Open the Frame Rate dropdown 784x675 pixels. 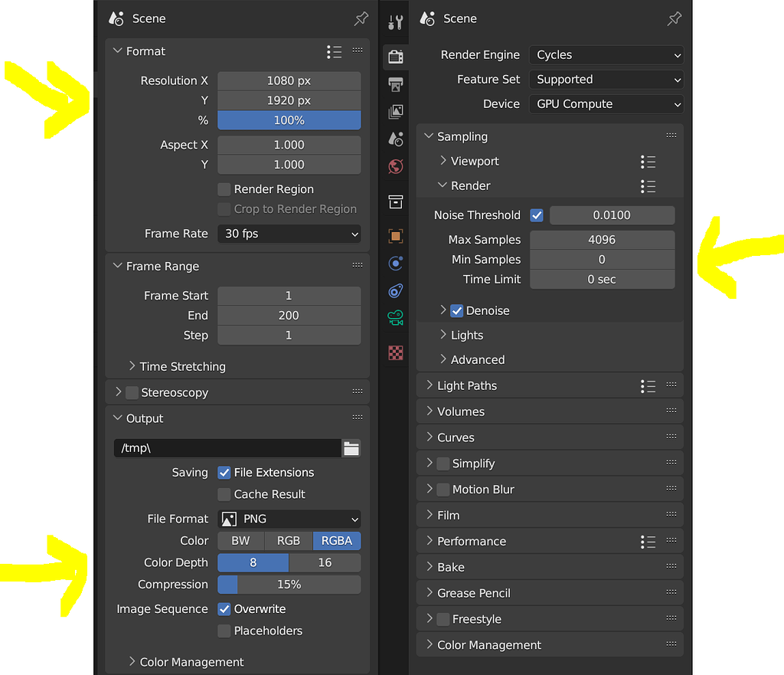coord(289,234)
